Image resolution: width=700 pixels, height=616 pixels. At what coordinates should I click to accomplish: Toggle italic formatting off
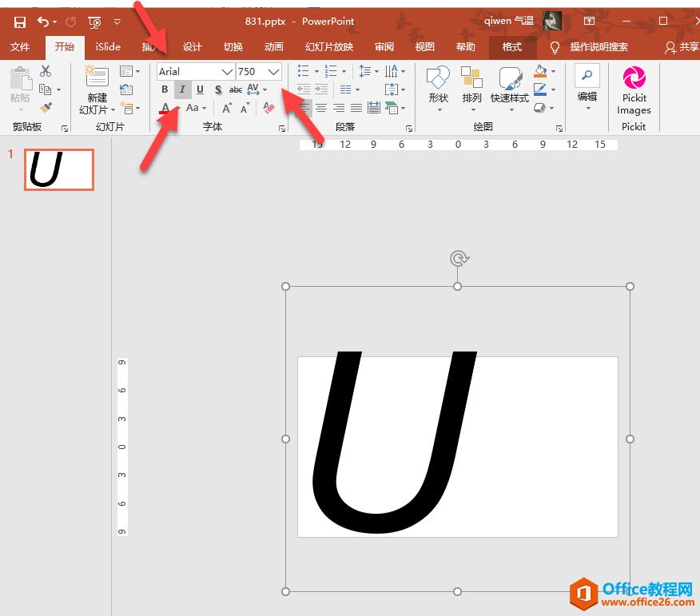[x=182, y=89]
